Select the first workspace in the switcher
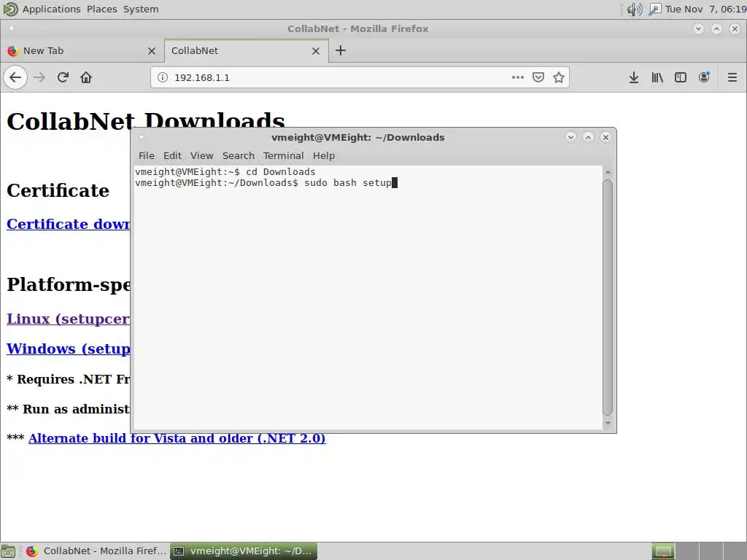 [663, 551]
